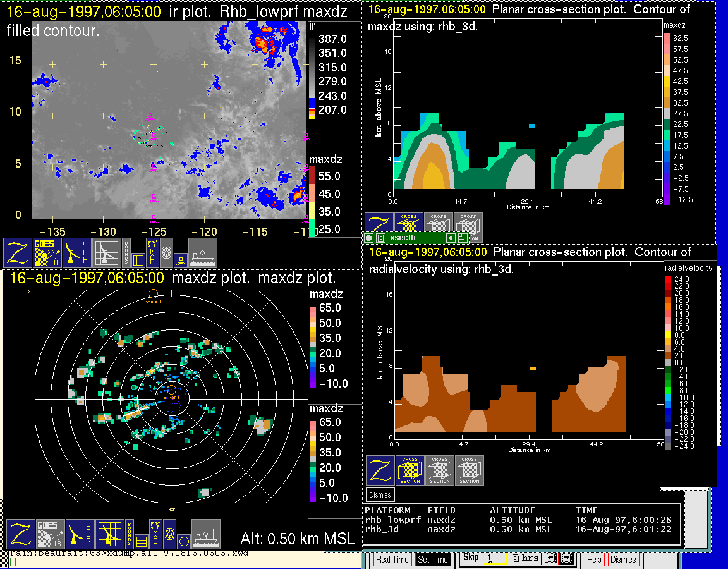Click small grid icon in upper plot toolbar
728x569 pixels.
[x=138, y=260]
